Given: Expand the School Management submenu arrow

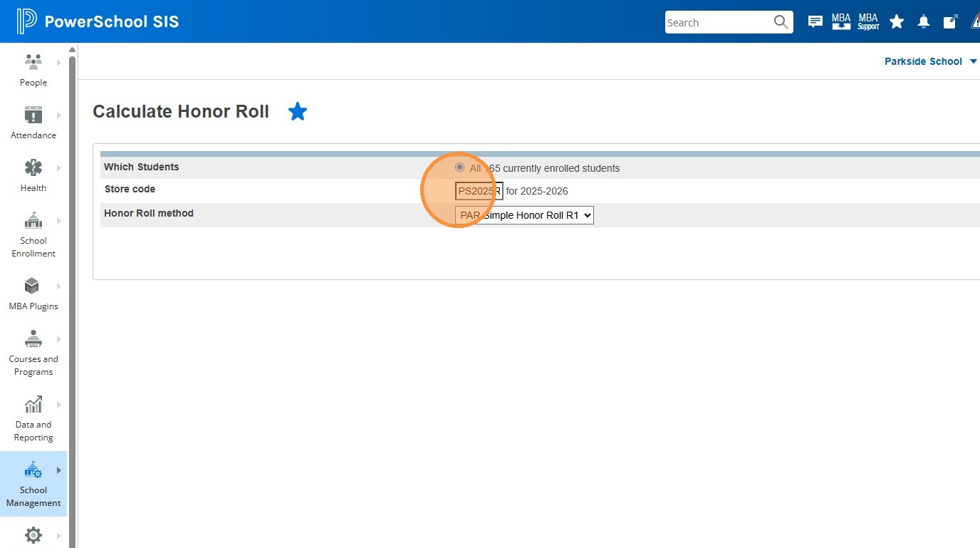Looking at the screenshot, I should [x=58, y=470].
